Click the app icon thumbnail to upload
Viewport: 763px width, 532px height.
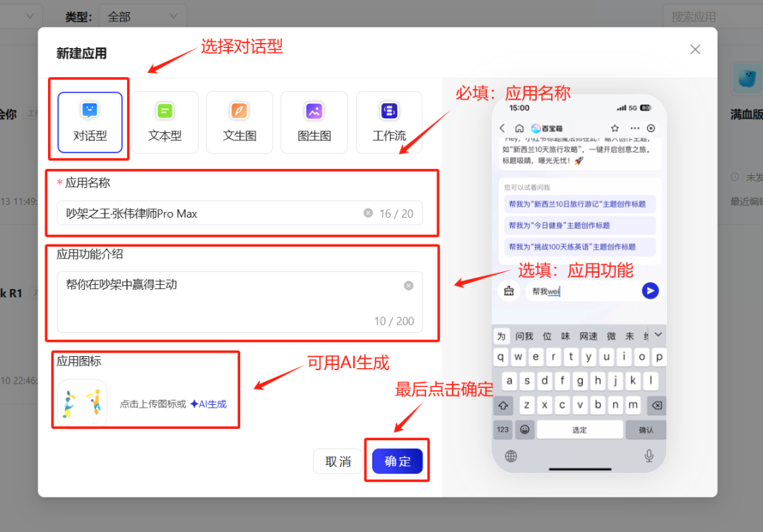(82, 403)
